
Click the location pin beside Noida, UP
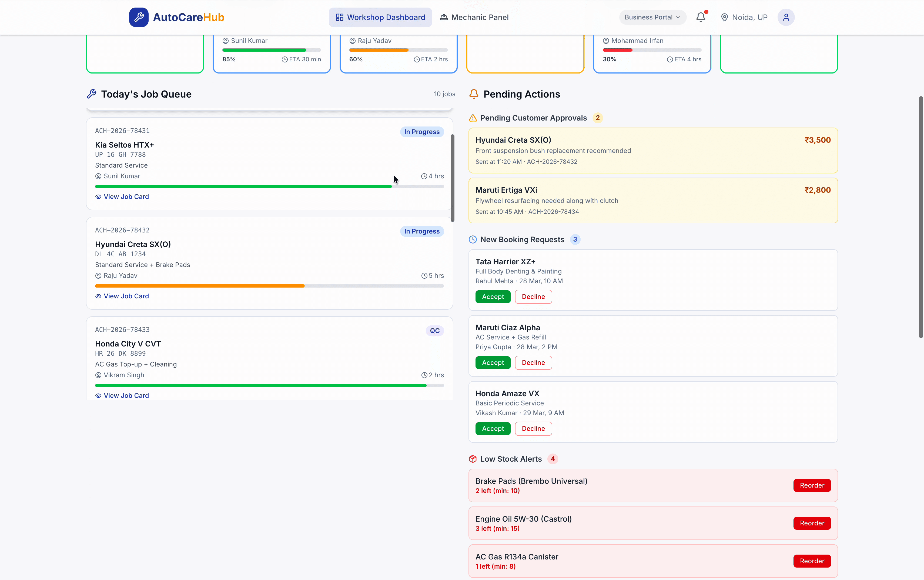pyautogui.click(x=724, y=17)
